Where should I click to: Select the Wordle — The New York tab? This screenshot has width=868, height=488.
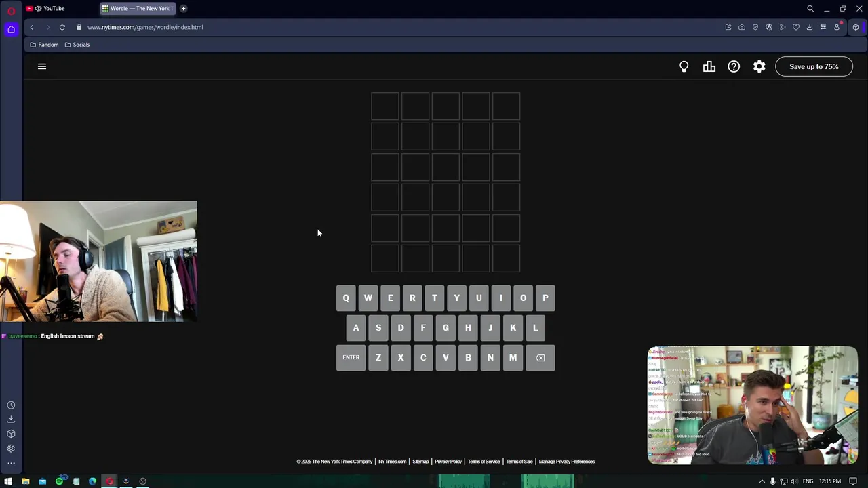(x=138, y=9)
